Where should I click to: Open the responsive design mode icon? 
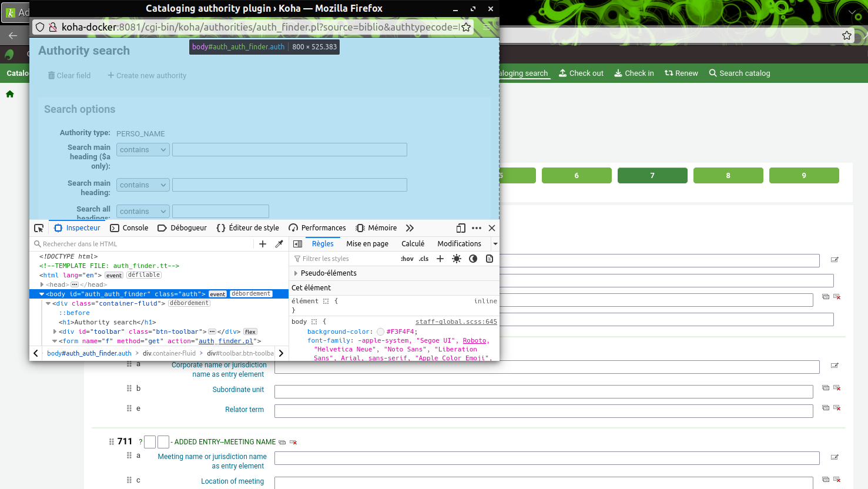(x=461, y=228)
